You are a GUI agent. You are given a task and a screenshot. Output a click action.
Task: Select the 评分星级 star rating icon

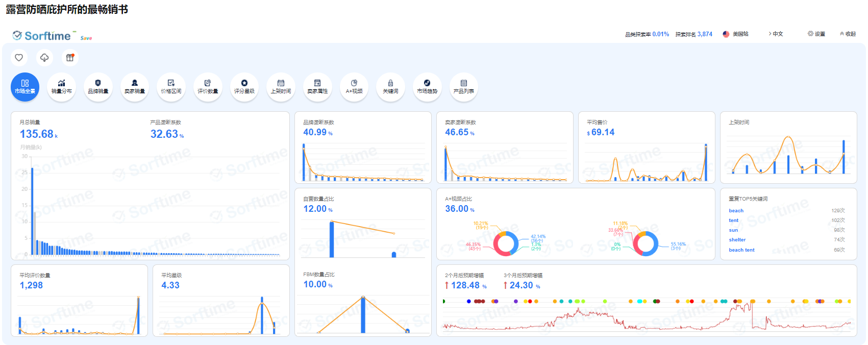click(244, 87)
